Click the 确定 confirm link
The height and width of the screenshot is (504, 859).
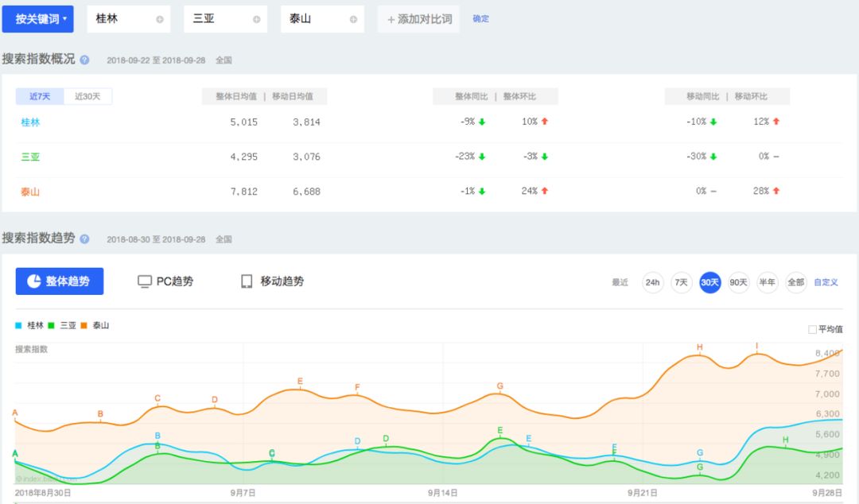(x=481, y=18)
